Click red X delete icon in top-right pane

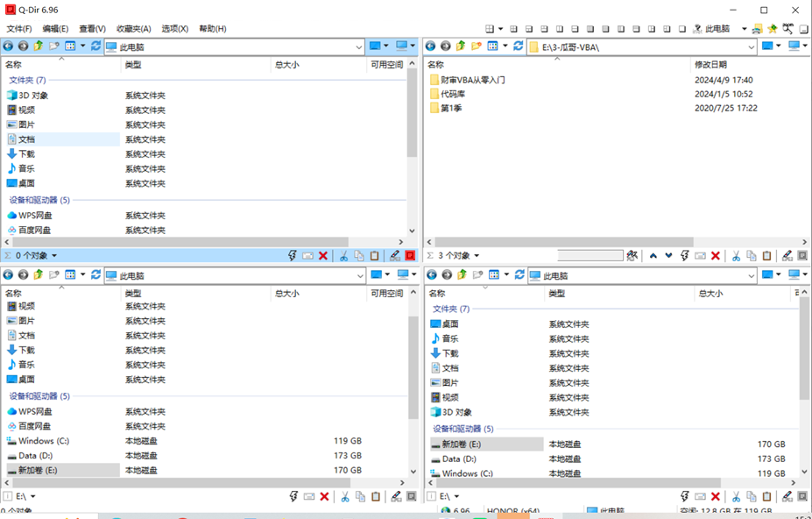(716, 256)
